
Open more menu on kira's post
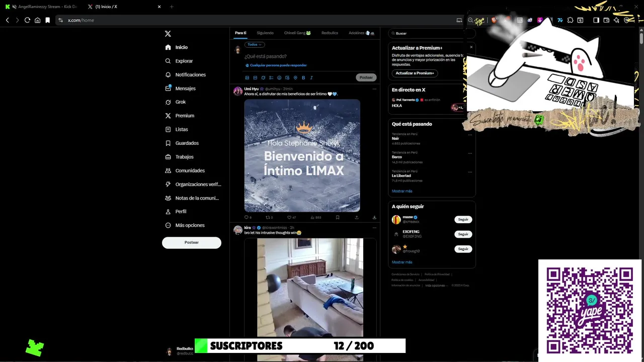374,228
